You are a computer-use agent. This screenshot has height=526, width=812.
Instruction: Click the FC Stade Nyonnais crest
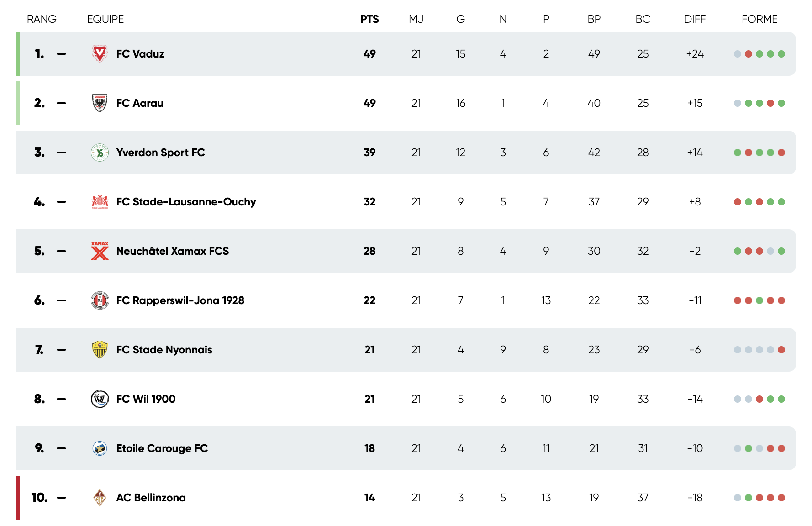100,350
